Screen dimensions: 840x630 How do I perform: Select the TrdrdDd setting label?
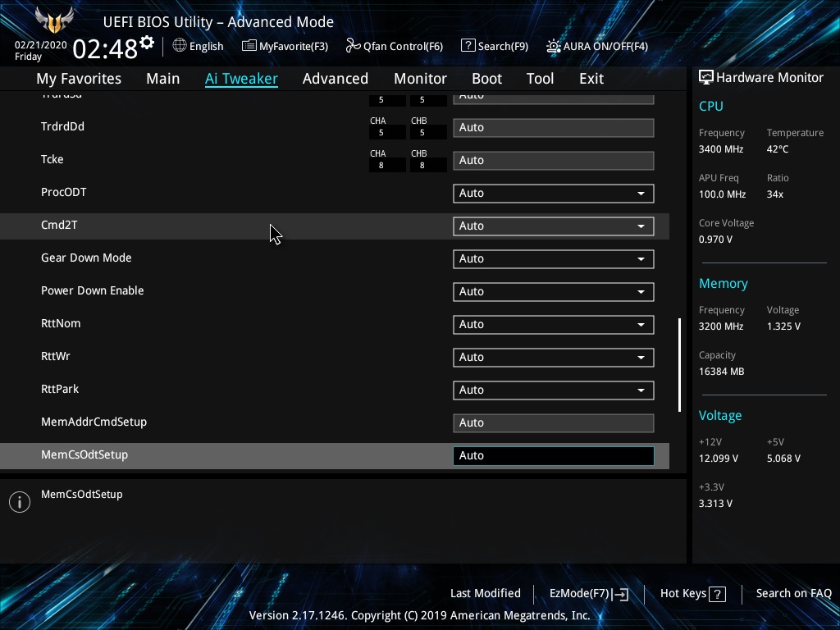tap(62, 126)
